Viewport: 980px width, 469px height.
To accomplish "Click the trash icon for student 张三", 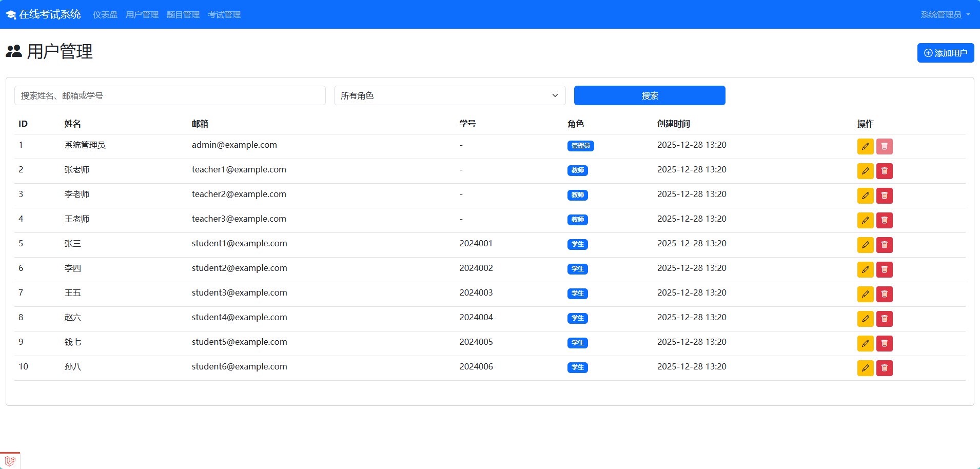I will (884, 245).
